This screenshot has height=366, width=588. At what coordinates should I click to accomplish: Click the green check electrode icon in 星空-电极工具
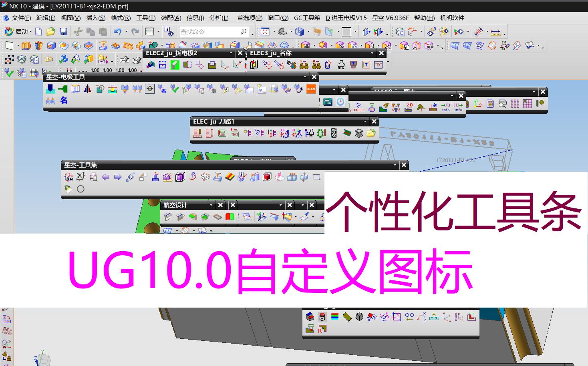pos(175,89)
